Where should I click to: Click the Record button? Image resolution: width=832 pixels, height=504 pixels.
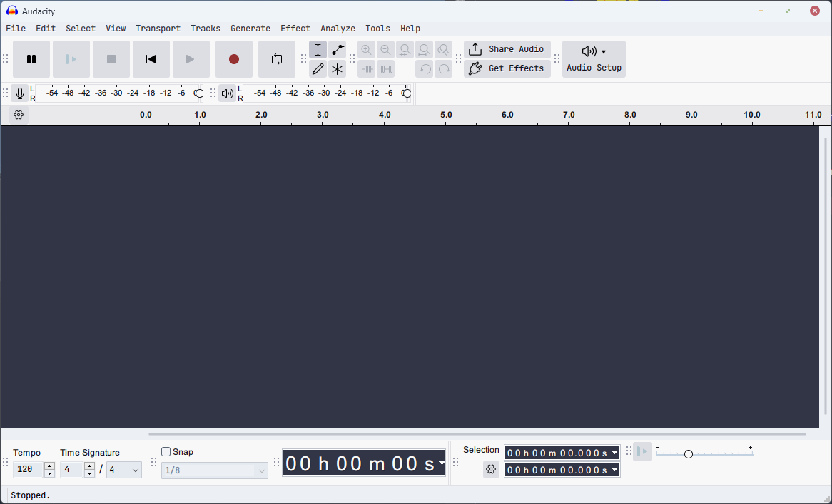234,59
